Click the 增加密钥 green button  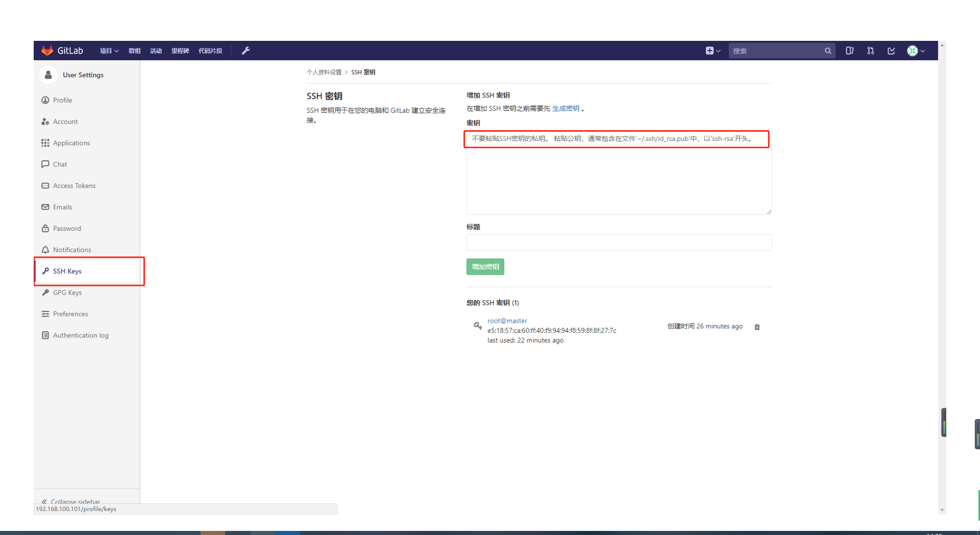coord(484,266)
